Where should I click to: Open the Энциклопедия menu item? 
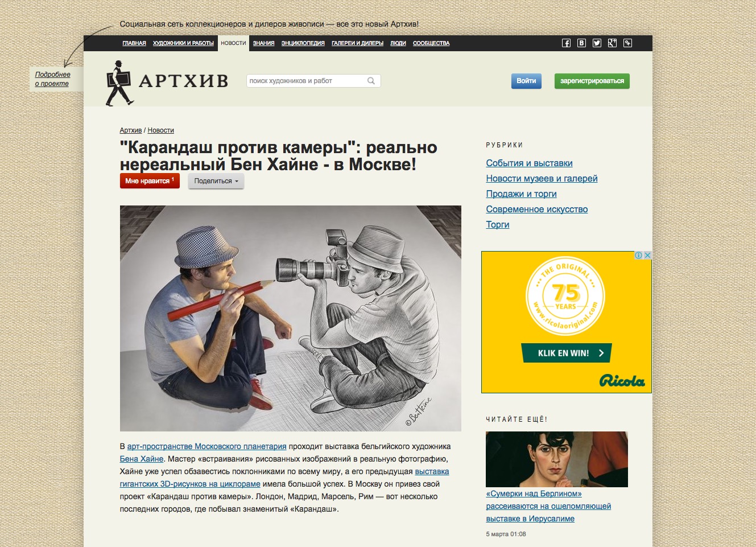click(303, 43)
